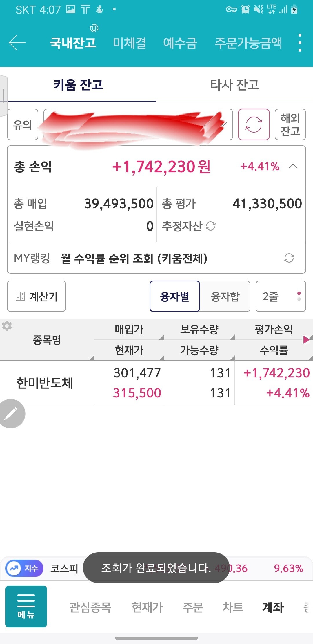Collapse the total profit summary chevron

pos(293,166)
